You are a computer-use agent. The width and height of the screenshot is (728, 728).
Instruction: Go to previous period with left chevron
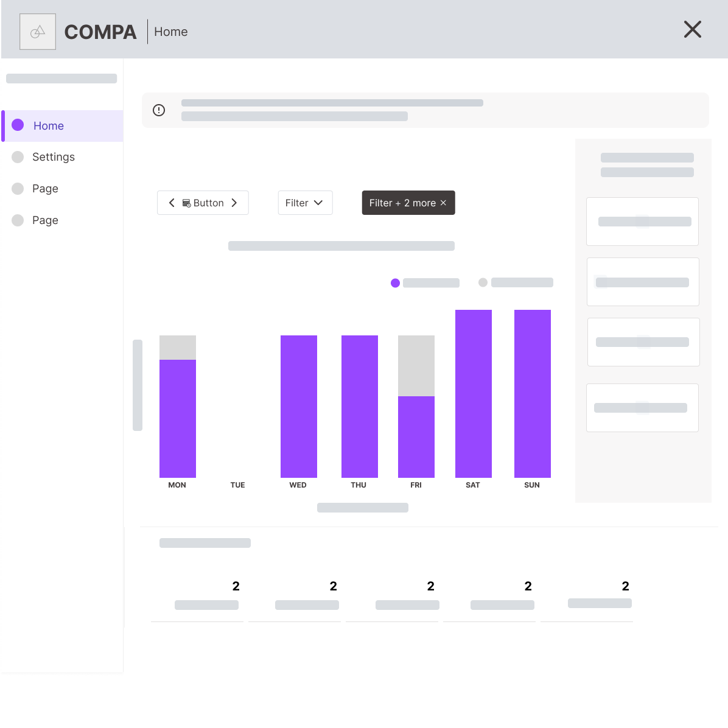click(x=172, y=203)
